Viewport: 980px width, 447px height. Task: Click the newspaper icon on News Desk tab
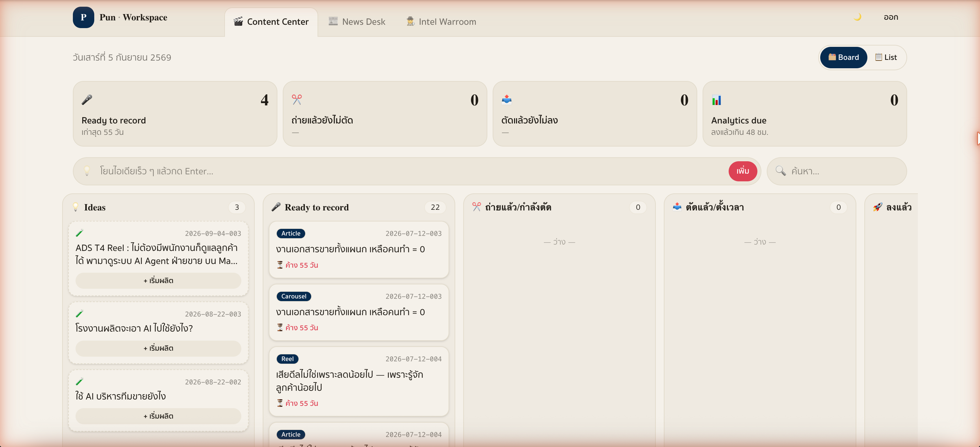[333, 21]
